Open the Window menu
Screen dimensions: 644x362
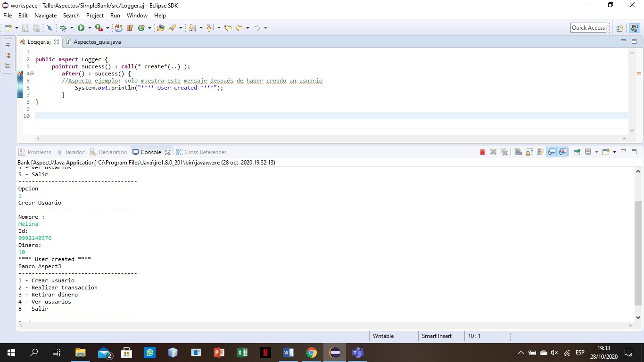[137, 15]
